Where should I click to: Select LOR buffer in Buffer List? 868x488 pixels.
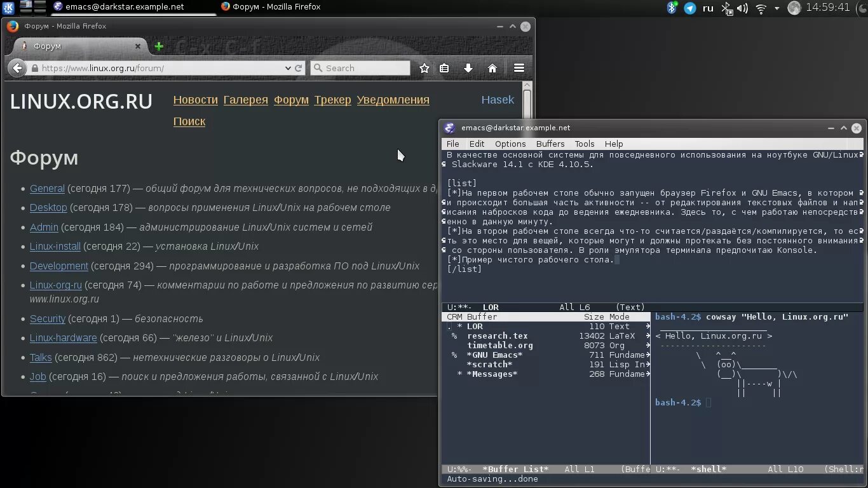(546, 327)
